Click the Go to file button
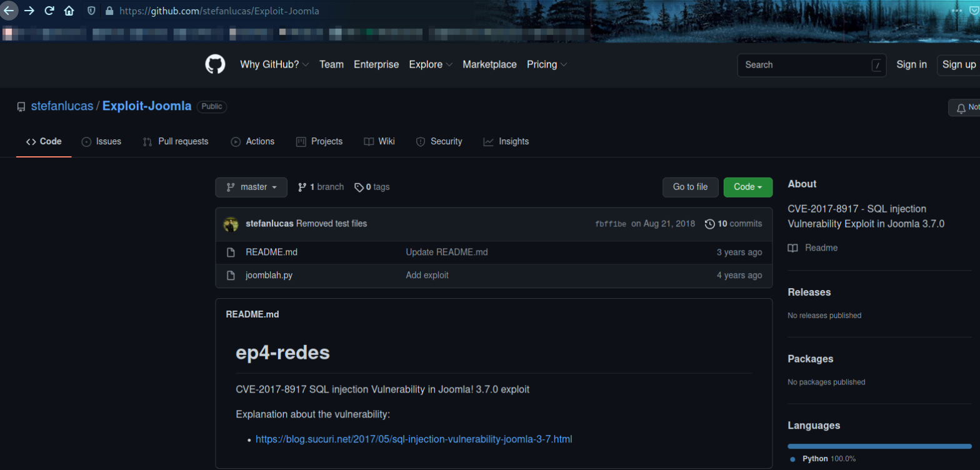This screenshot has height=470, width=980. click(x=691, y=187)
